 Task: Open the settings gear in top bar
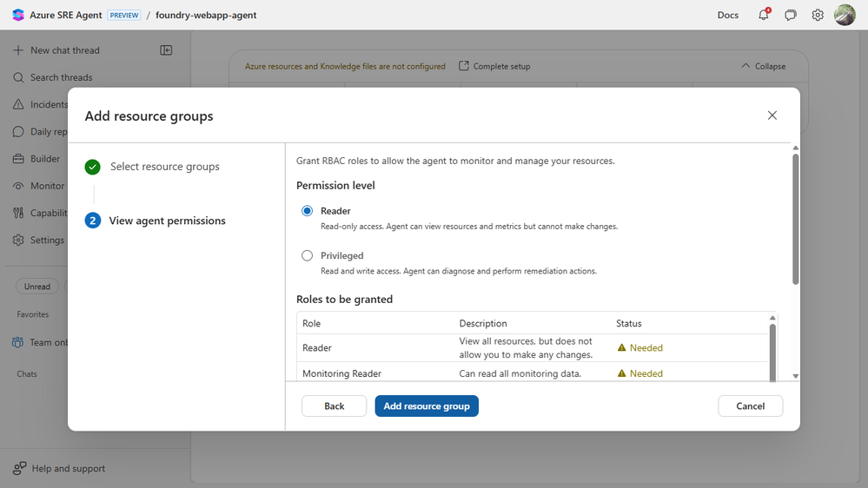click(x=818, y=15)
